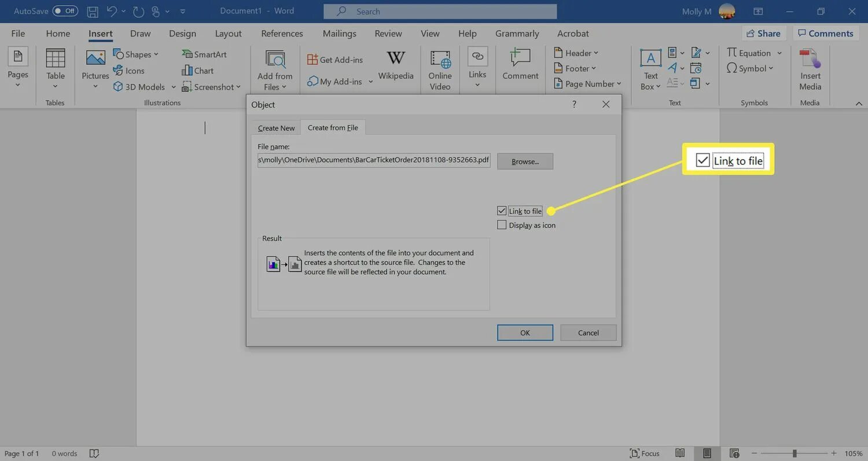Image resolution: width=868 pixels, height=461 pixels.
Task: Click the Focus mode button
Action: pyautogui.click(x=645, y=453)
